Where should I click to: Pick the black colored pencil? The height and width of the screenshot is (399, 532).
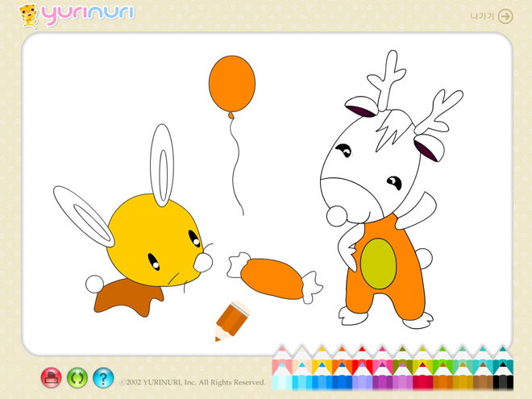tap(503, 381)
